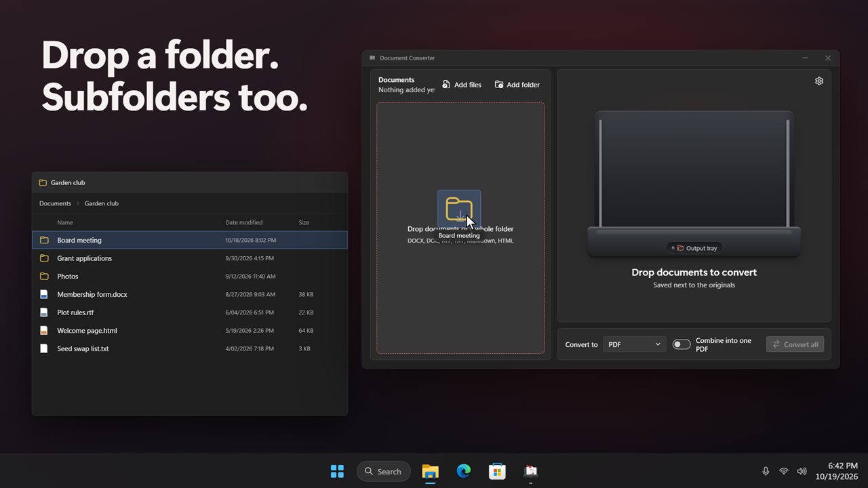Go to Documents in the breadcrumb
868x488 pixels.
tap(55, 203)
